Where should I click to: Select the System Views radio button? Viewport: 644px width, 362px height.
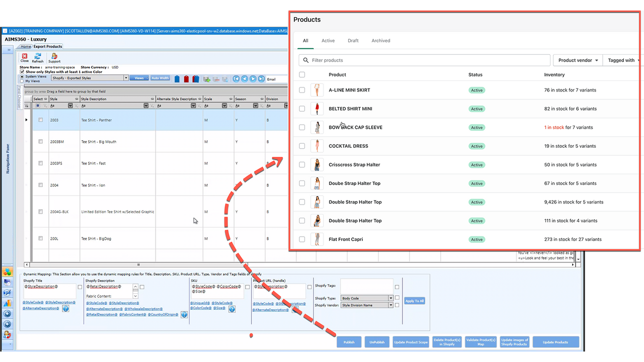tap(22, 76)
